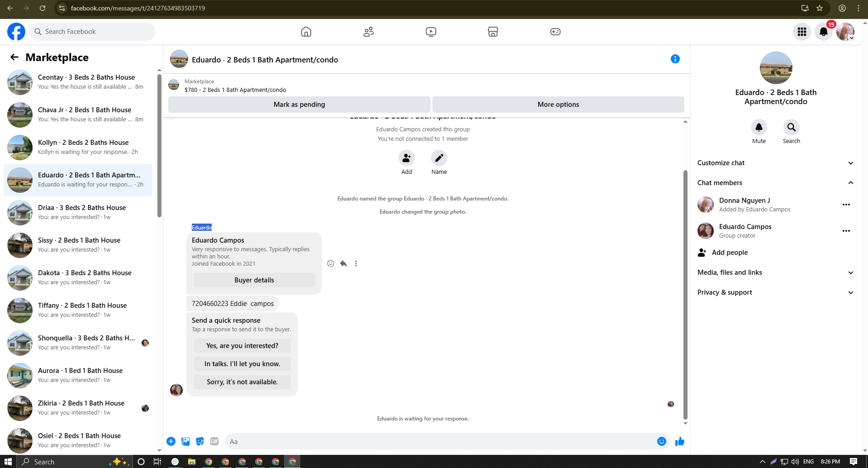Viewport: 868px width, 468px height.
Task: Reload the browser page
Action: 42,8
